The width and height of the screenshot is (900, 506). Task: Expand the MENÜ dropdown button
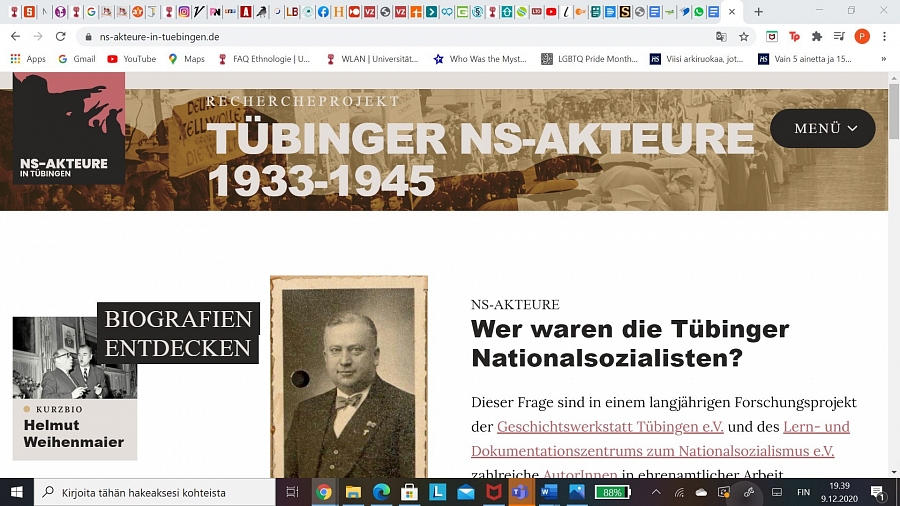823,129
